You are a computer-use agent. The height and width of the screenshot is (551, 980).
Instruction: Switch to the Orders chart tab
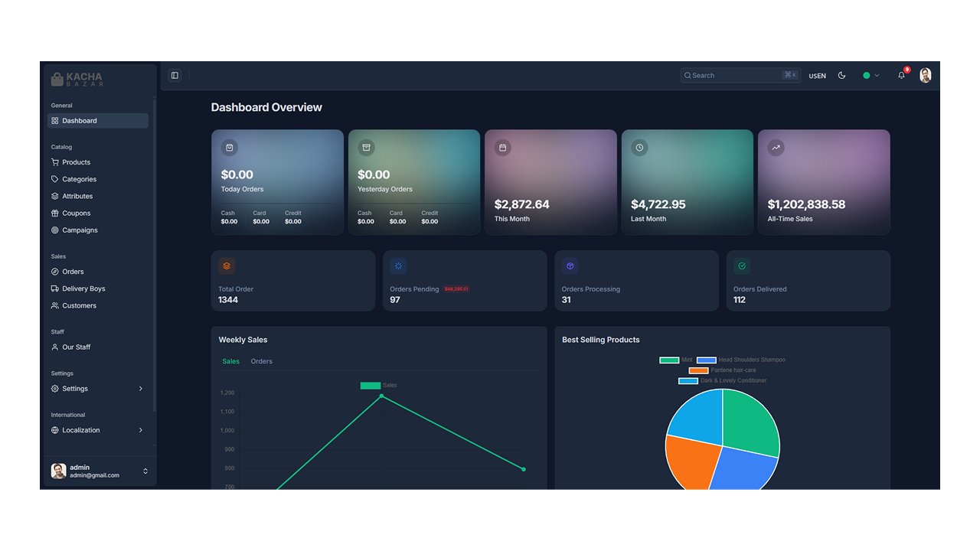click(x=262, y=361)
